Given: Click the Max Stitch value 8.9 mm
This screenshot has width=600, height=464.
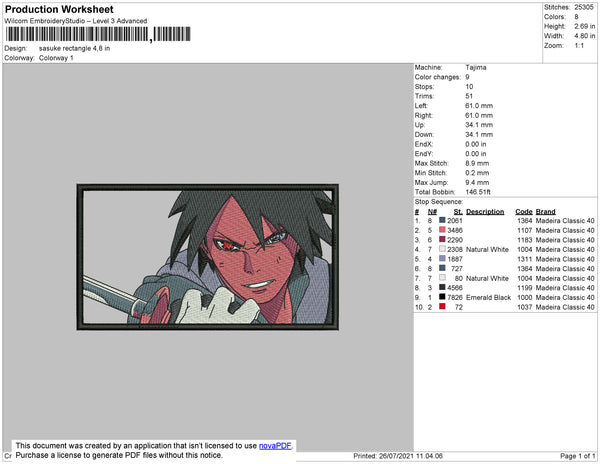Looking at the screenshot, I should 477,163.
